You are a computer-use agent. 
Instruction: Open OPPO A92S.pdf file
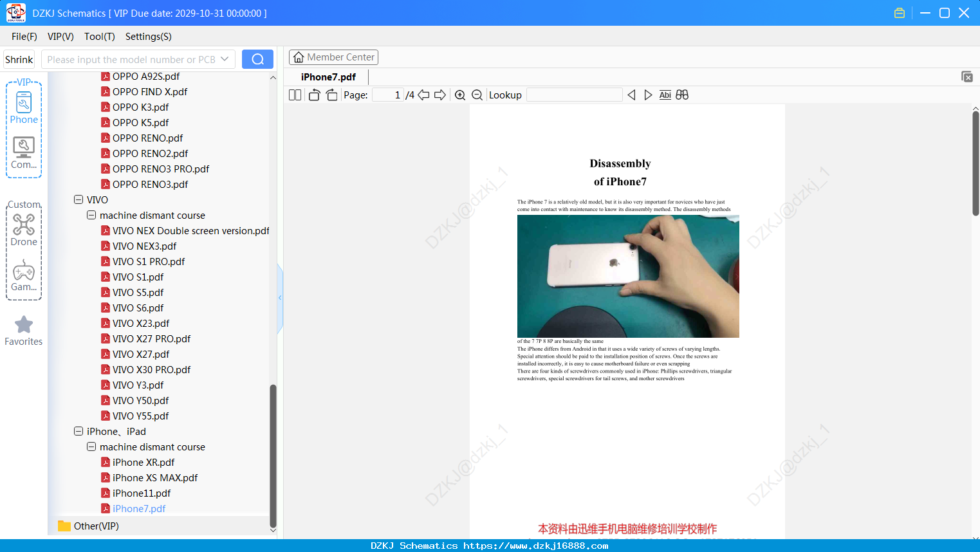click(x=140, y=76)
